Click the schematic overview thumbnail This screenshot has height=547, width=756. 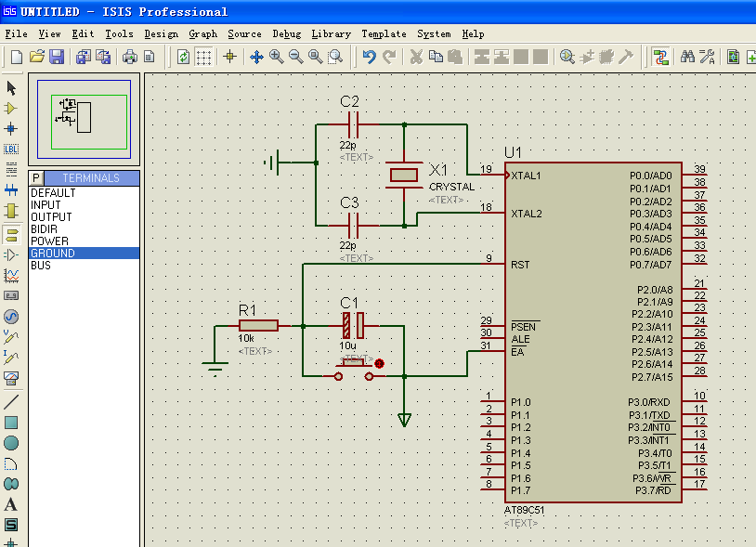tap(84, 118)
